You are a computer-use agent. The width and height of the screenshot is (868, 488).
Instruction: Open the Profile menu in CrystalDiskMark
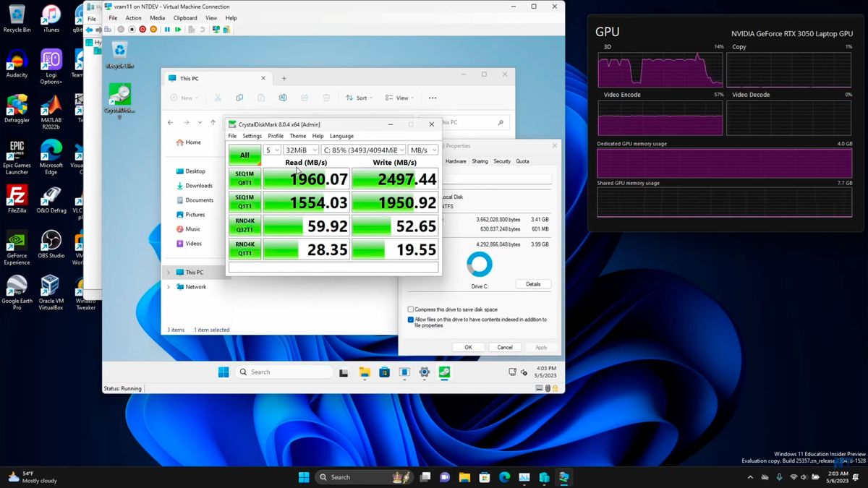(x=275, y=135)
